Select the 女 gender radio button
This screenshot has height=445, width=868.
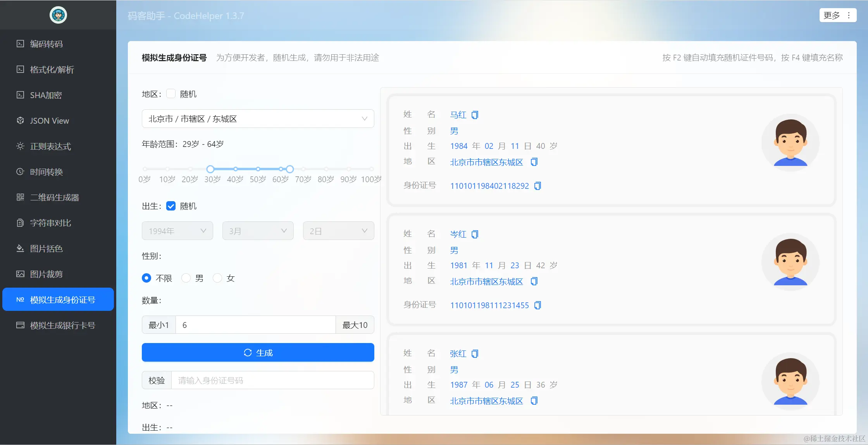point(217,278)
